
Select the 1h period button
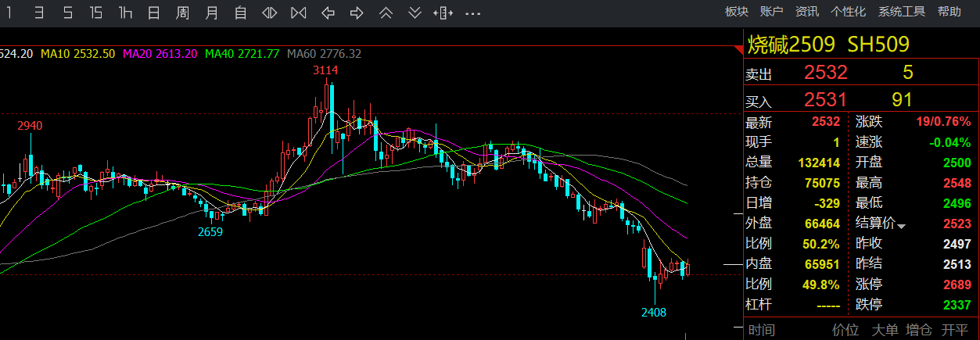pyautogui.click(x=124, y=13)
